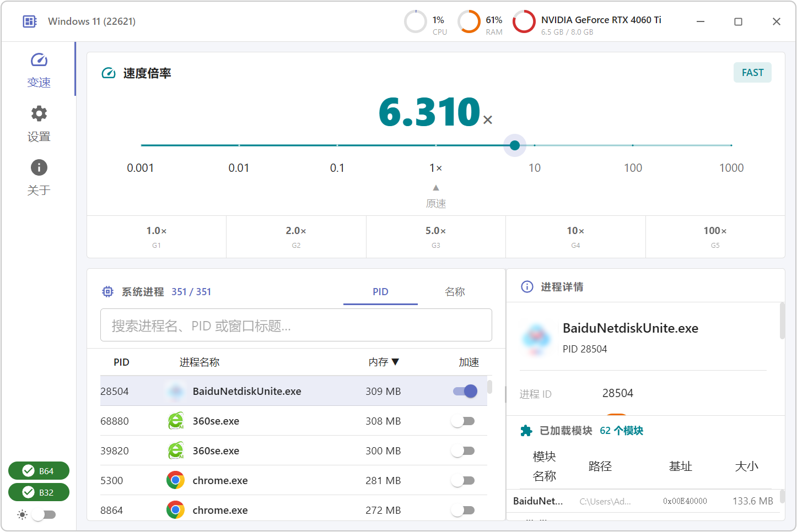Click the 基址 column header in modules
The image size is (797, 532).
[681, 466]
